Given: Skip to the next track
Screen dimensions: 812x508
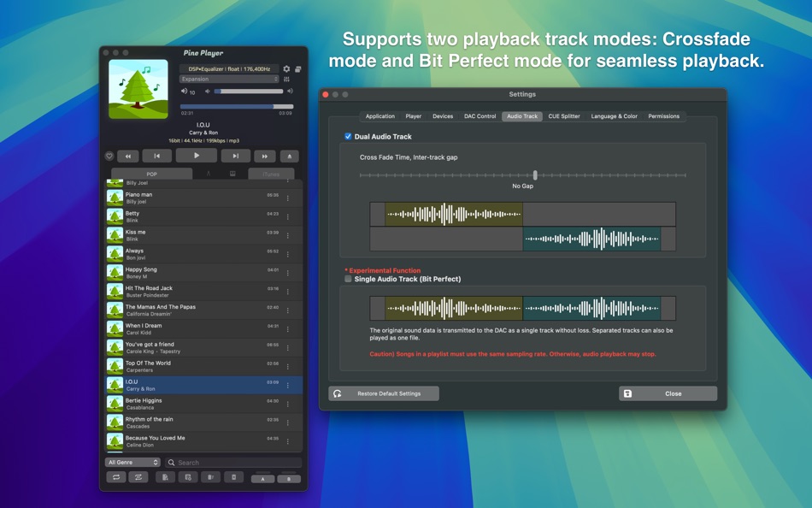Looking at the screenshot, I should (236, 156).
